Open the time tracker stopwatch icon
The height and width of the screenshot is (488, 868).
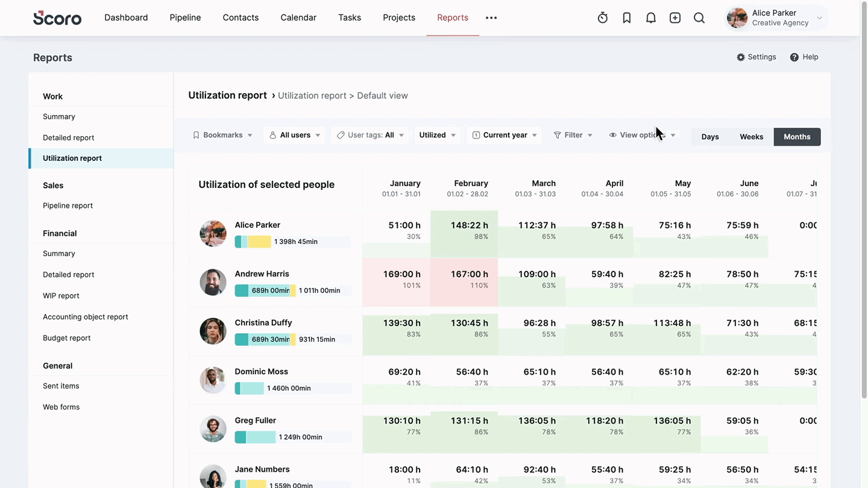pos(602,18)
